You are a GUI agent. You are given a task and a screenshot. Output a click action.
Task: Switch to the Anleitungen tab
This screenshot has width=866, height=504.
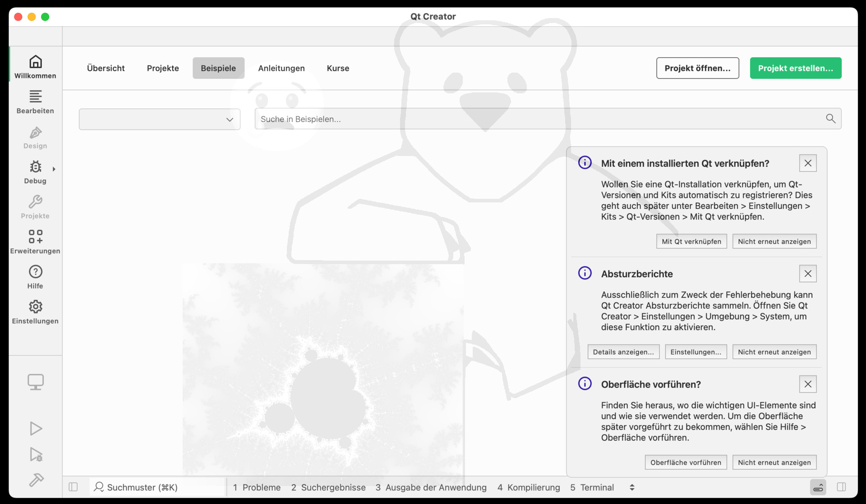[281, 68]
